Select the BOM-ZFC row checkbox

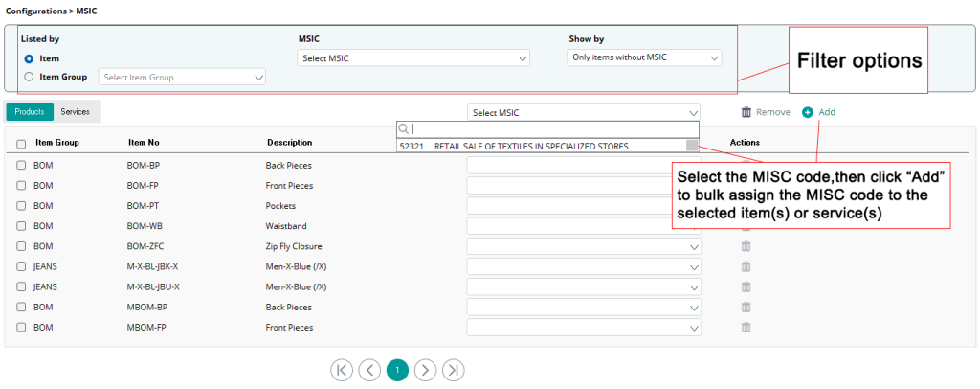click(21, 246)
